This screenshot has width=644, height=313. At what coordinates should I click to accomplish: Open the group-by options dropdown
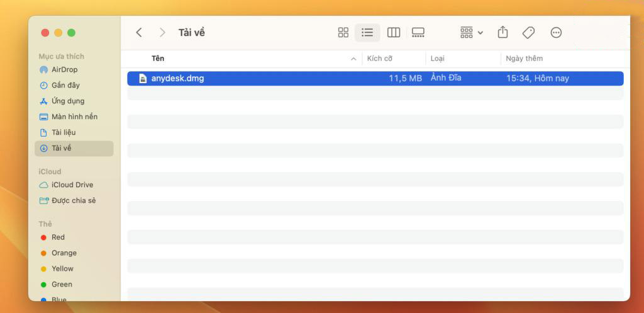(x=472, y=33)
